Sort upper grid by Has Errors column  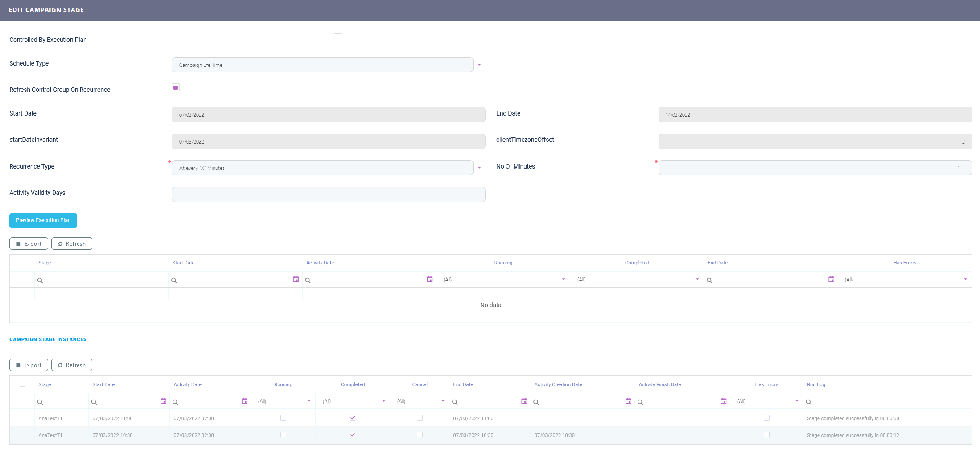click(904, 263)
